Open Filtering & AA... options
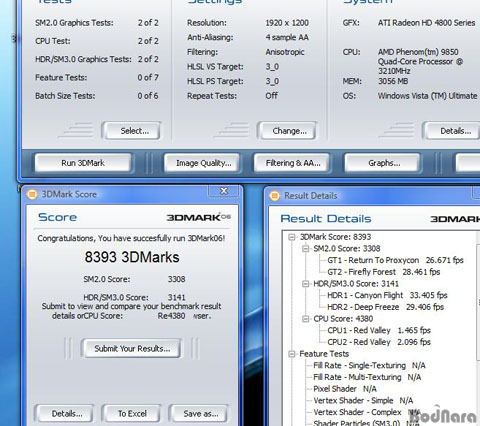Image resolution: width=480 pixels, height=426 pixels. pos(292,163)
